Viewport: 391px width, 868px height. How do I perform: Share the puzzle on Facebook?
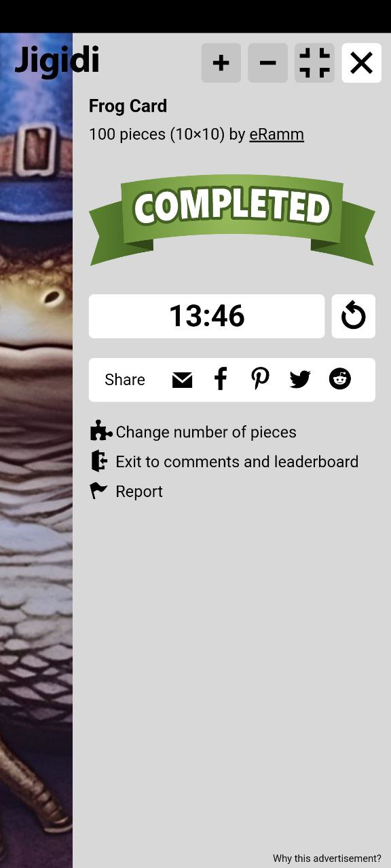click(x=221, y=379)
